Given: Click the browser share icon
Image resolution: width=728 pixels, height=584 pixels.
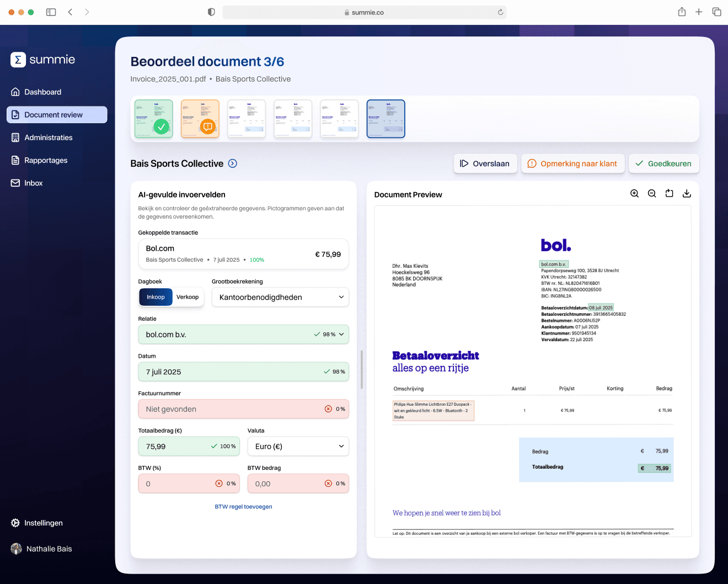Looking at the screenshot, I should [x=682, y=12].
